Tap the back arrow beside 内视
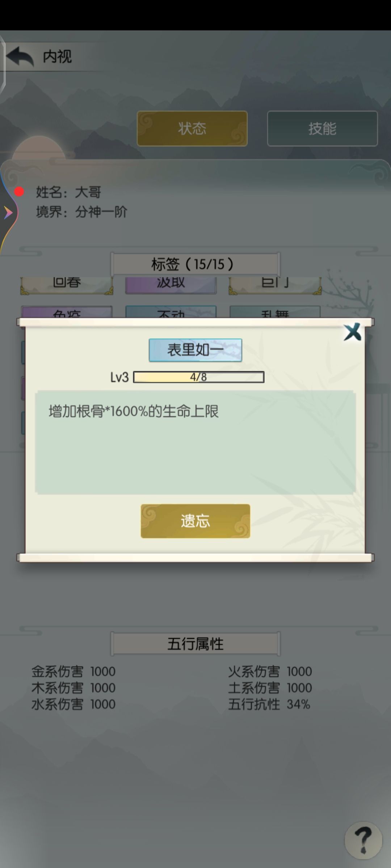 pyautogui.click(x=20, y=56)
